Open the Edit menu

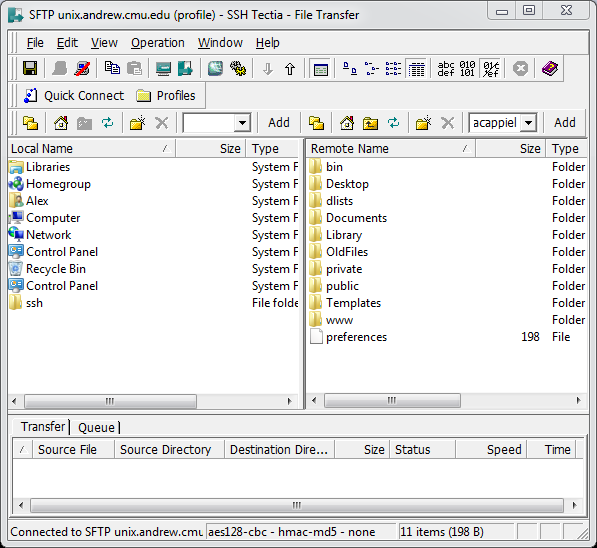[x=67, y=43]
